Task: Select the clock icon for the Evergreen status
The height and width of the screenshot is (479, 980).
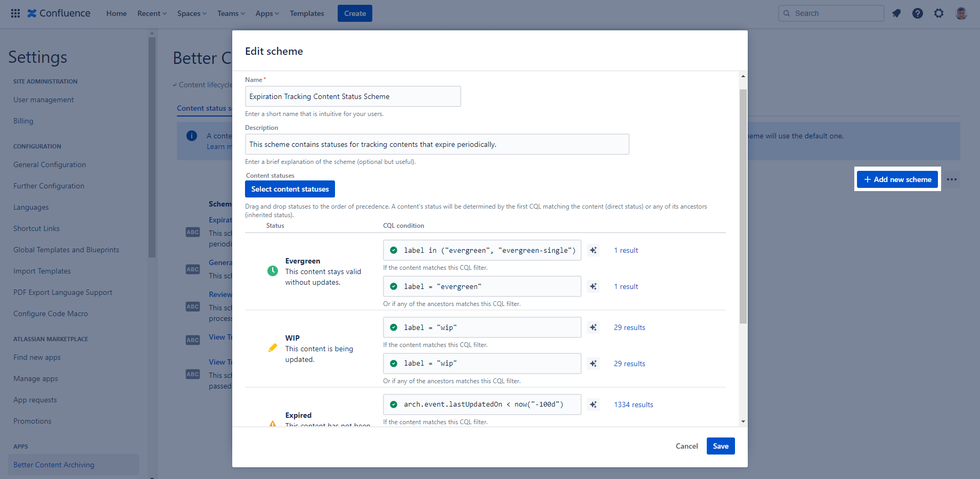Action: click(273, 271)
